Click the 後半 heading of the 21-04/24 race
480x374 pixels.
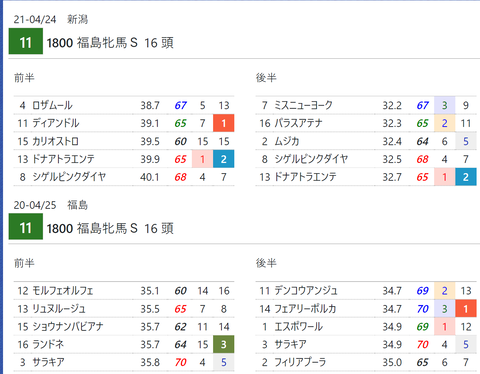[266, 78]
